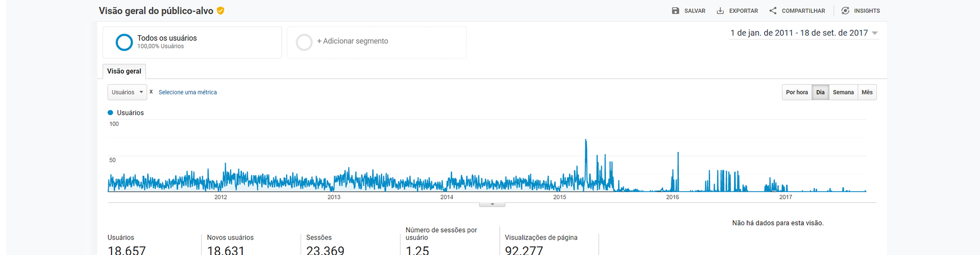Remove the metric with the x mark
The height and width of the screenshot is (255, 980).
click(151, 92)
